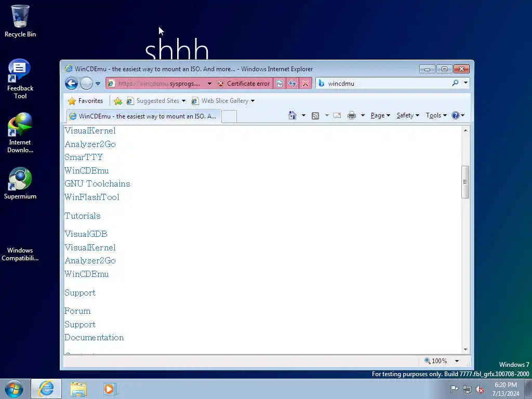Viewport: 532px width, 399px height.
Task: Open the WinFlashTool link
Action: [x=91, y=197]
